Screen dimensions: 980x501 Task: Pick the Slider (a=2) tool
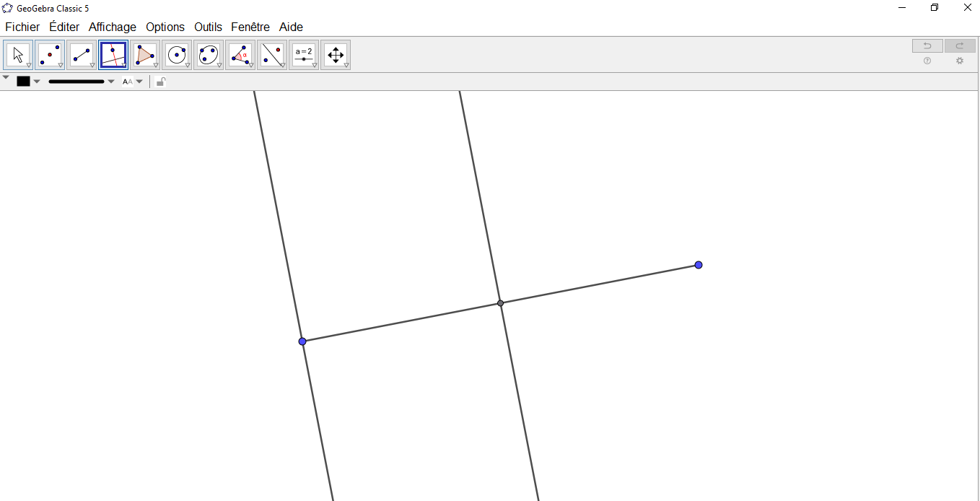pyautogui.click(x=304, y=55)
